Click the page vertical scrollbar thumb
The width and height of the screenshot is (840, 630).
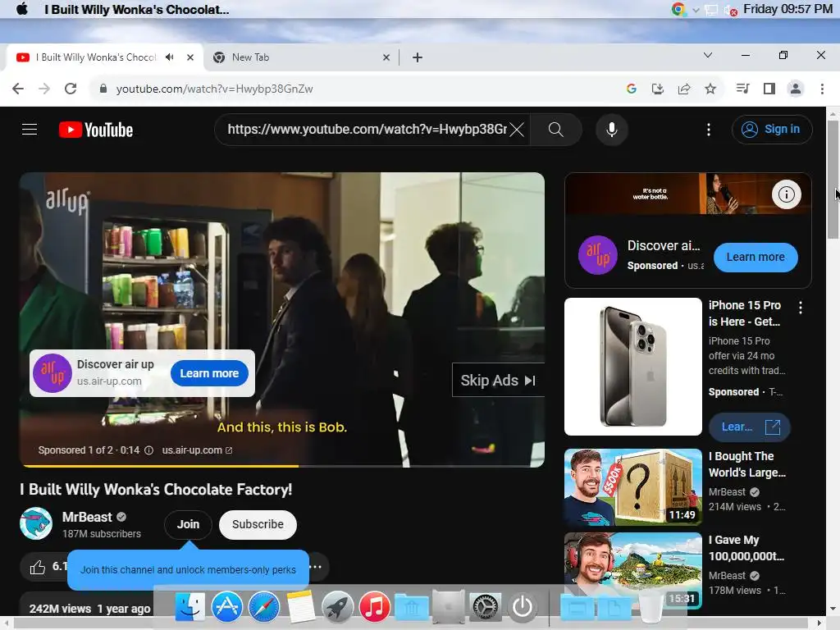point(833,180)
